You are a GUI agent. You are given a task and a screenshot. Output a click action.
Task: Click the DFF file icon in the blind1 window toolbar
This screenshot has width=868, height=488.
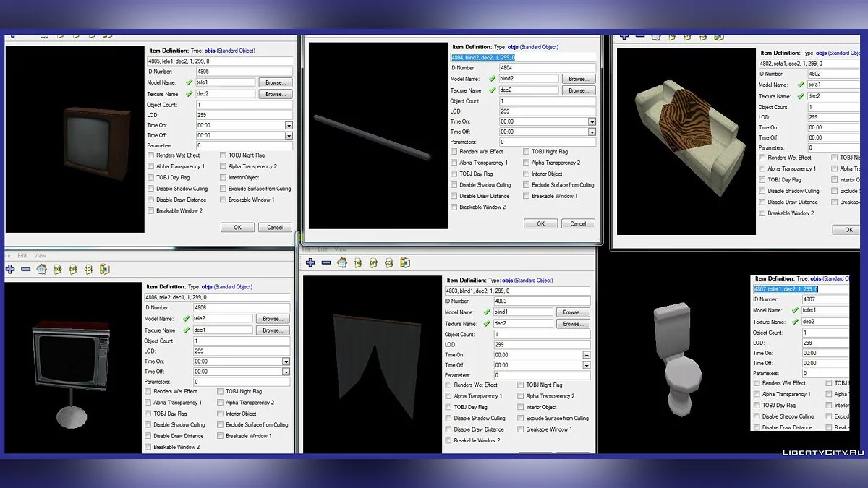pyautogui.click(x=373, y=263)
